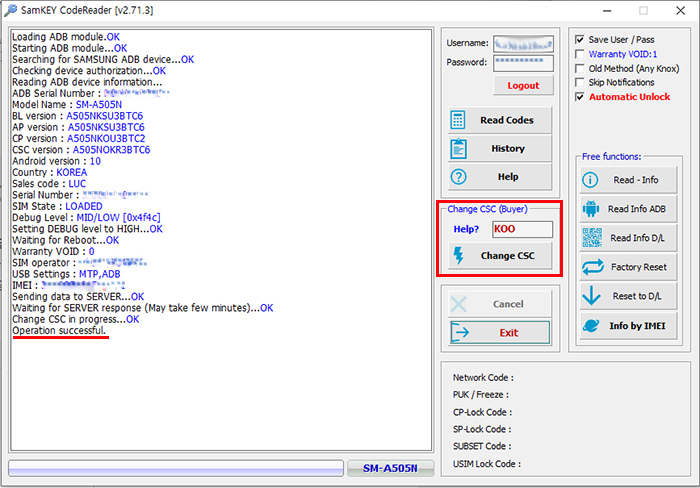700x488 pixels.
Task: Click the Password input field
Action: pos(523,63)
